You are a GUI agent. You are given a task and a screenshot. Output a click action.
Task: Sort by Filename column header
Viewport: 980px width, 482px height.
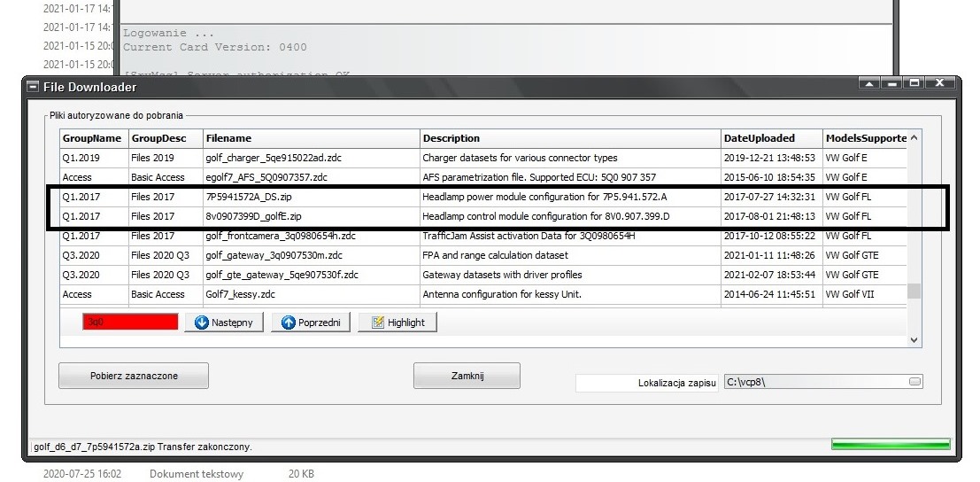312,138
